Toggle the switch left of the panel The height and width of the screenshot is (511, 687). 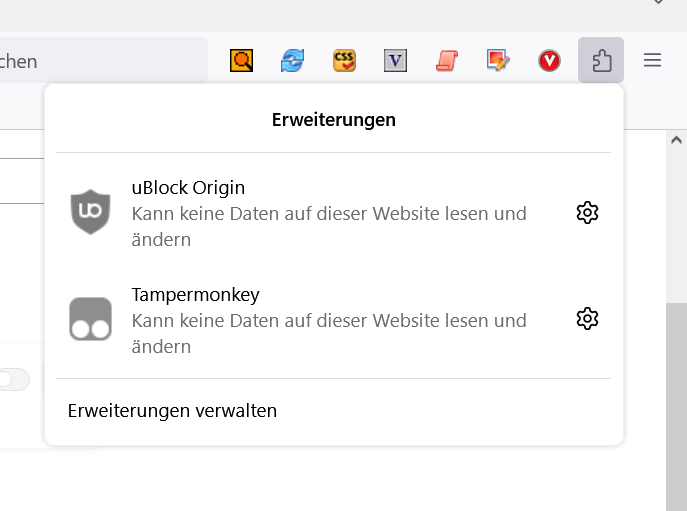[x=14, y=380]
